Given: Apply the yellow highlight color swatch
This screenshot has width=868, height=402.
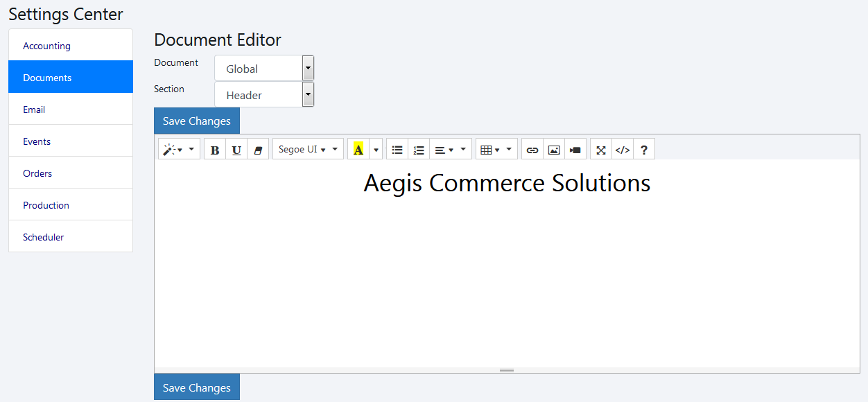Looking at the screenshot, I should tap(358, 150).
